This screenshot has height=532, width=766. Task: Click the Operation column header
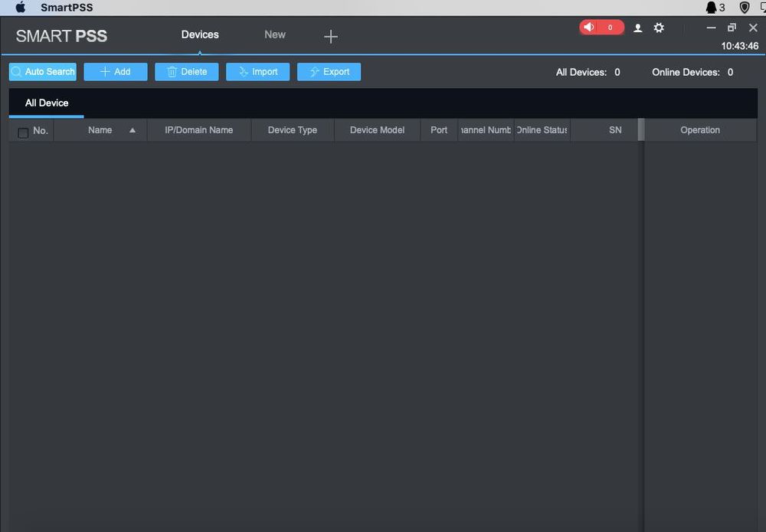point(700,130)
